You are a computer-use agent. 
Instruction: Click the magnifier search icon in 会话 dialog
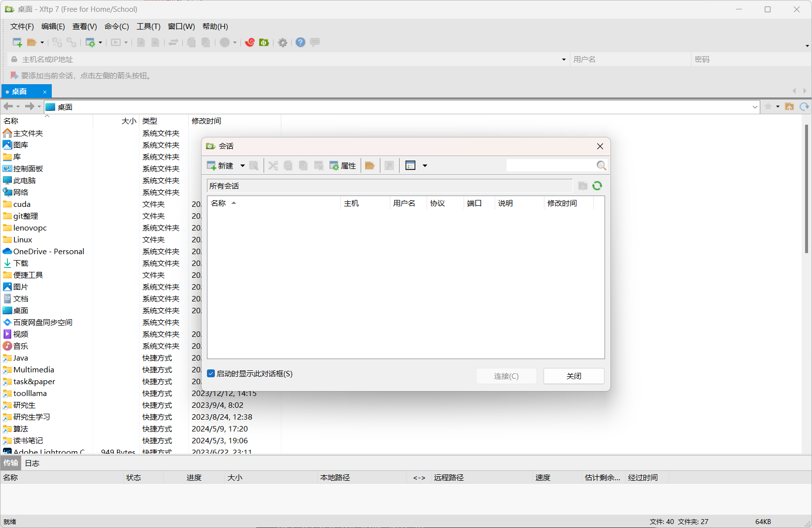tap(601, 165)
